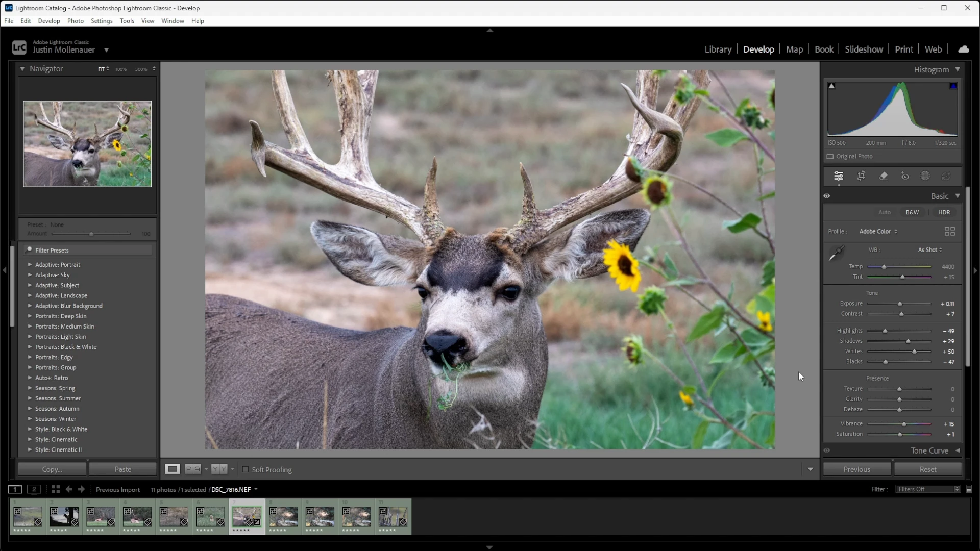The image size is (980, 551).
Task: Switch to Loupe view in toolbar
Action: [173, 469]
